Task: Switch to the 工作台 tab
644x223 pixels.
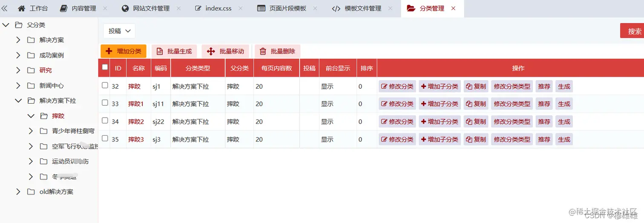Action: (33, 9)
